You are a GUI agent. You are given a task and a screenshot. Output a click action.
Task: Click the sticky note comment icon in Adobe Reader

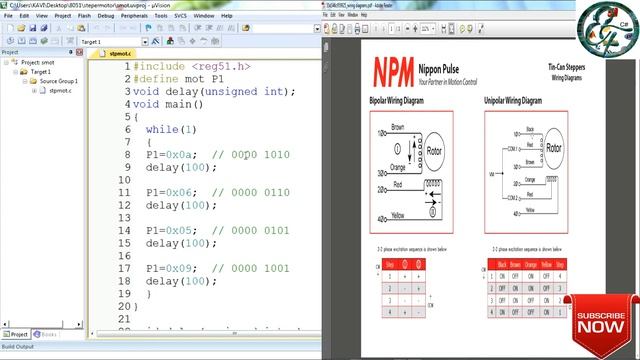tap(462, 29)
